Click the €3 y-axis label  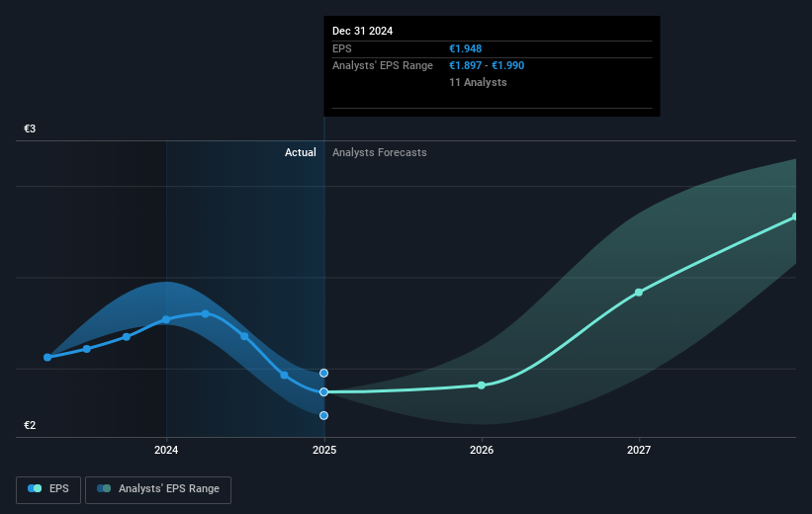tap(30, 128)
